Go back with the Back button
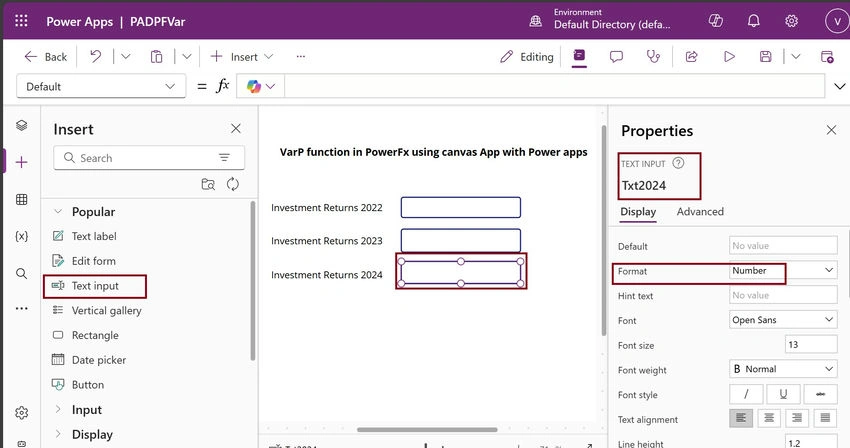Screen dimensions: 850x448 click(x=46, y=56)
